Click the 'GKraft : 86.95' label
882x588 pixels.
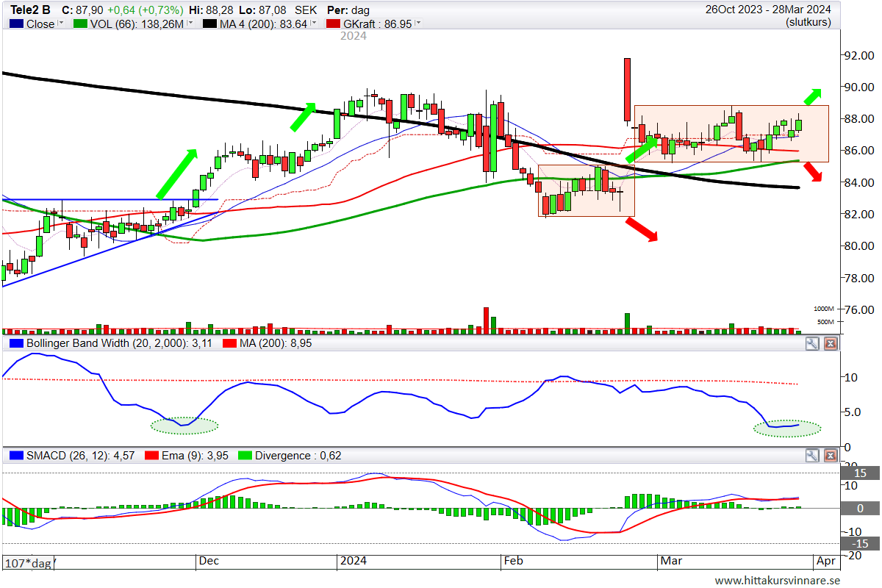click(x=377, y=24)
